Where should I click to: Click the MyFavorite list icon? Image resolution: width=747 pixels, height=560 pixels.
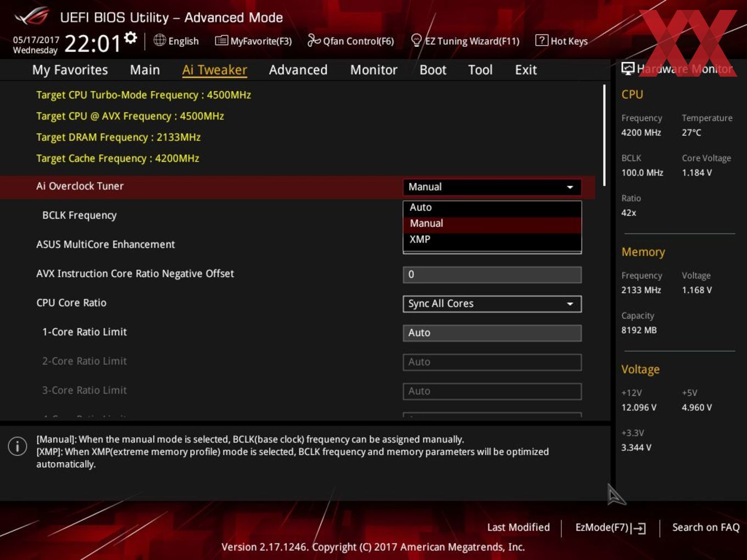tap(221, 41)
